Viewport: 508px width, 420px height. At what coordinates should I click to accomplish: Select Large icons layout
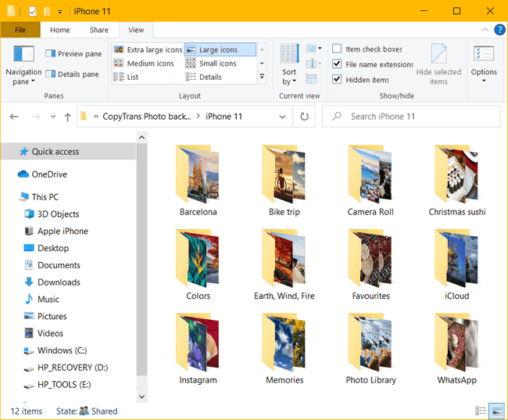click(x=220, y=49)
